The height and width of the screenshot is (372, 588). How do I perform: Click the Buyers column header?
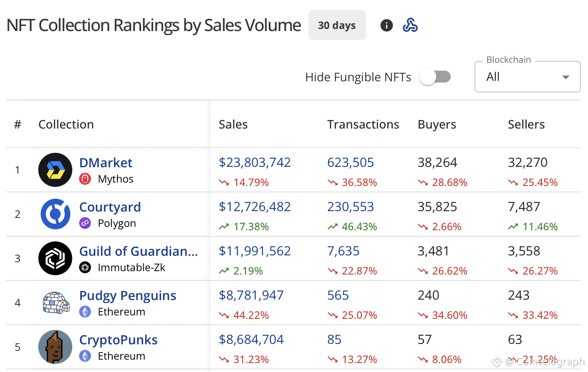(437, 124)
